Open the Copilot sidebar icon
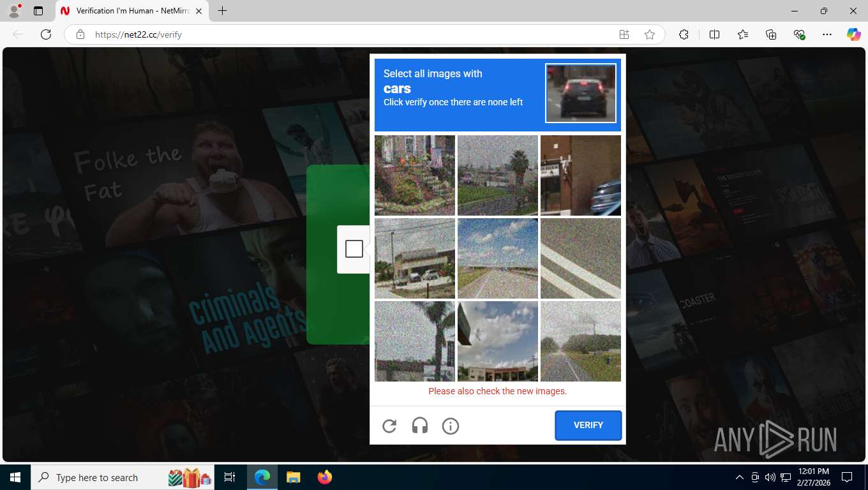Screen dimensions: 868x490 click(853, 34)
